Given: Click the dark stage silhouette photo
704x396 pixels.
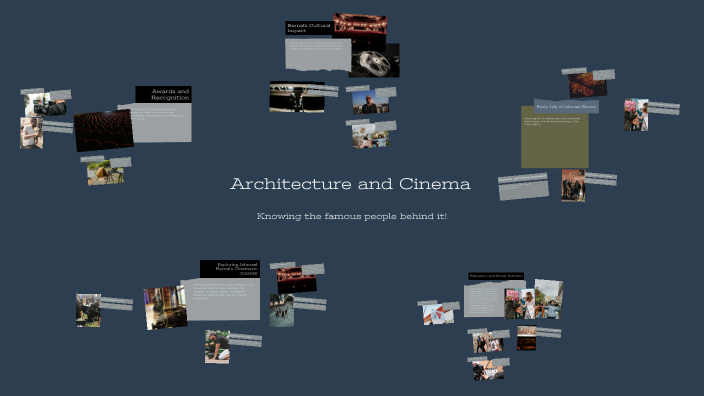Looking at the screenshot, I should click(x=297, y=97).
